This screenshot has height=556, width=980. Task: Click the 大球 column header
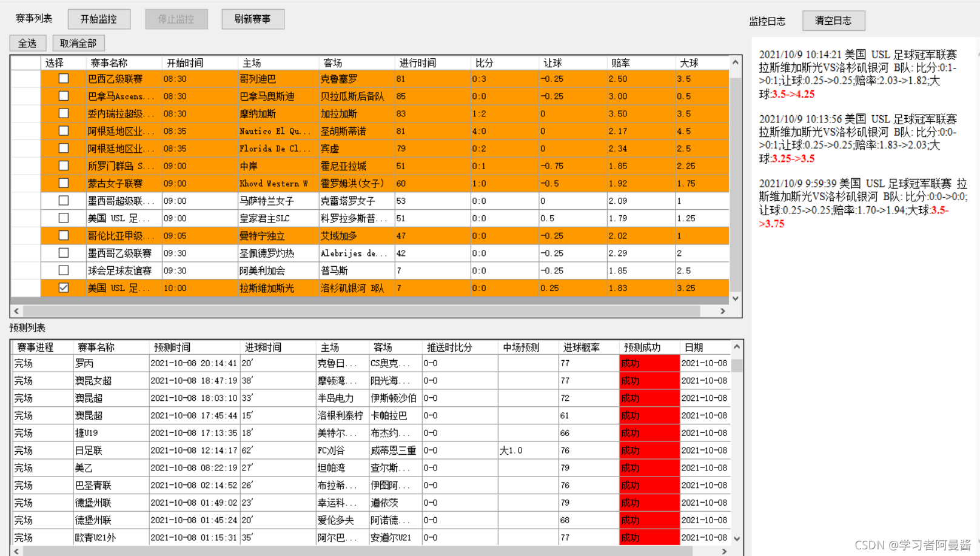pyautogui.click(x=702, y=63)
